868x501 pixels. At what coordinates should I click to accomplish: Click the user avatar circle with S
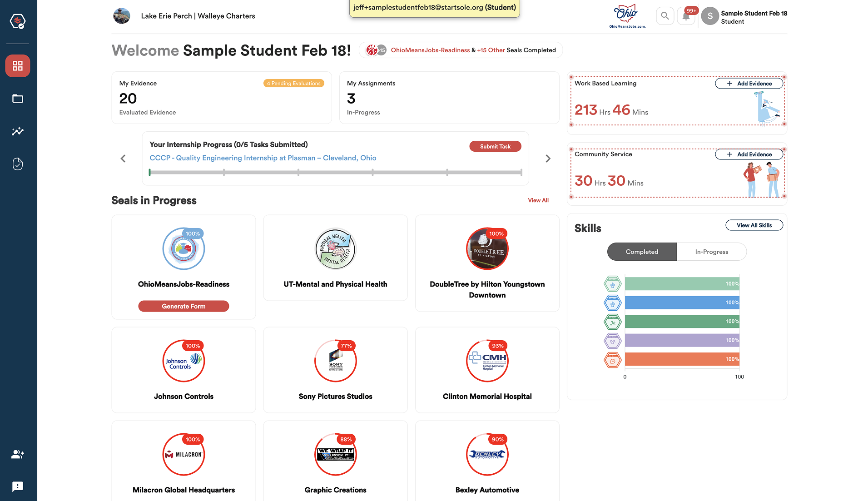pos(710,16)
